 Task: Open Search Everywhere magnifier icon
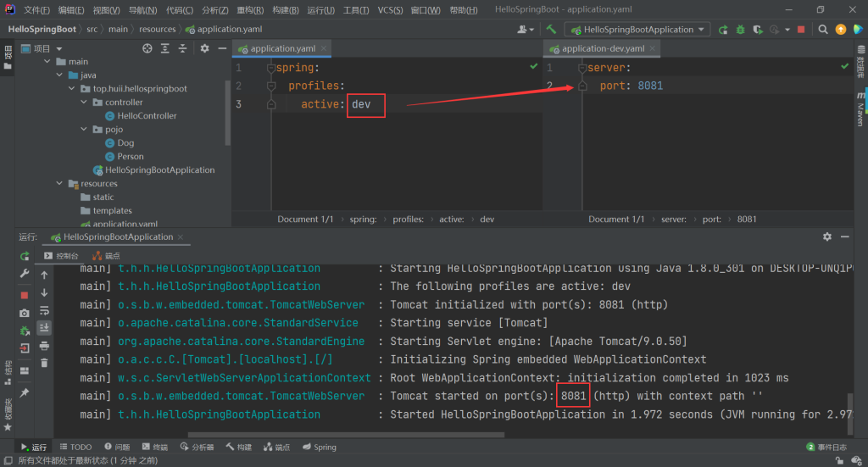point(823,29)
